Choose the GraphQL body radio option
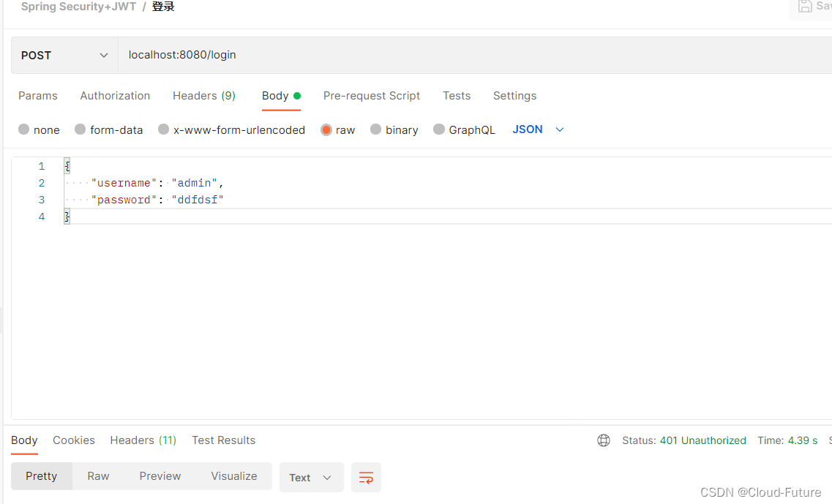Viewport: 832px width, 504px height. pos(439,129)
